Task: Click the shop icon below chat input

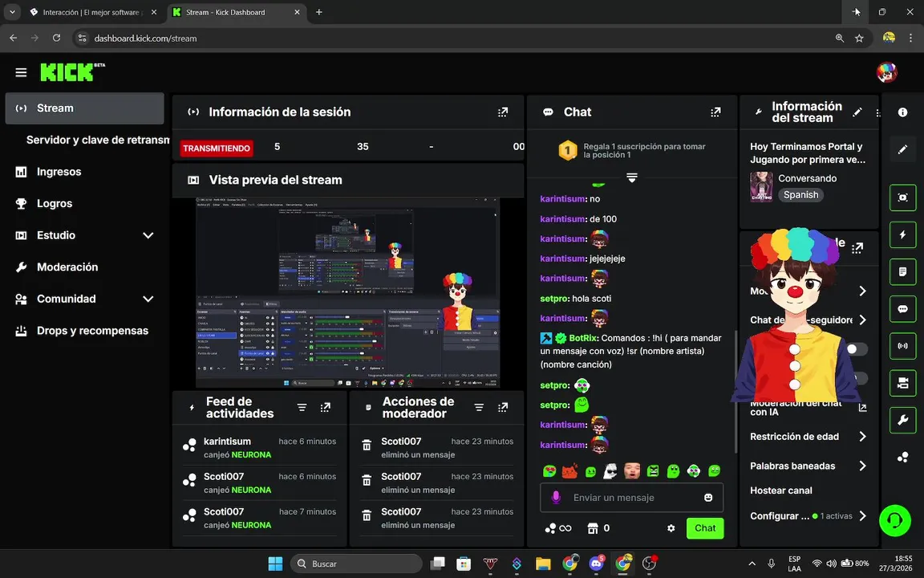Action: tap(592, 528)
